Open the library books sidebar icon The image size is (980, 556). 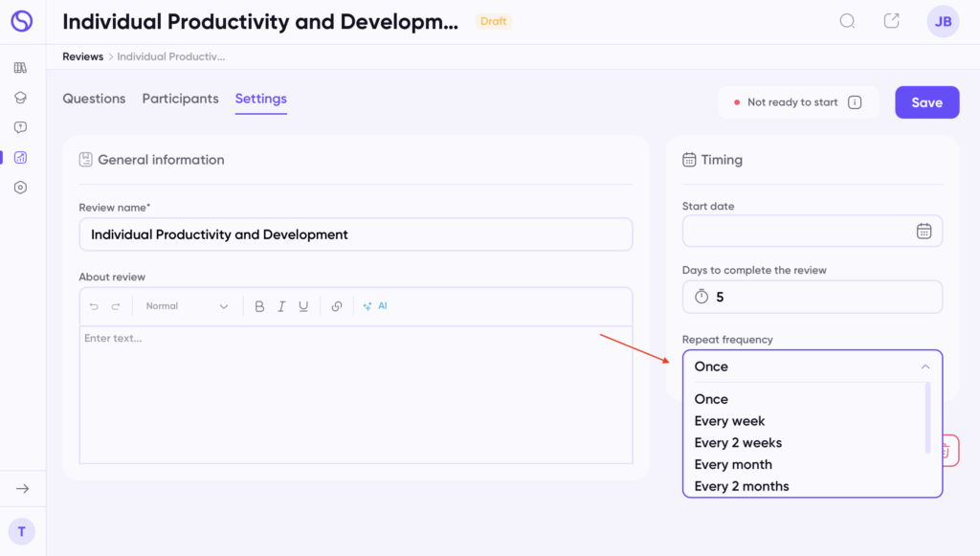(x=20, y=68)
